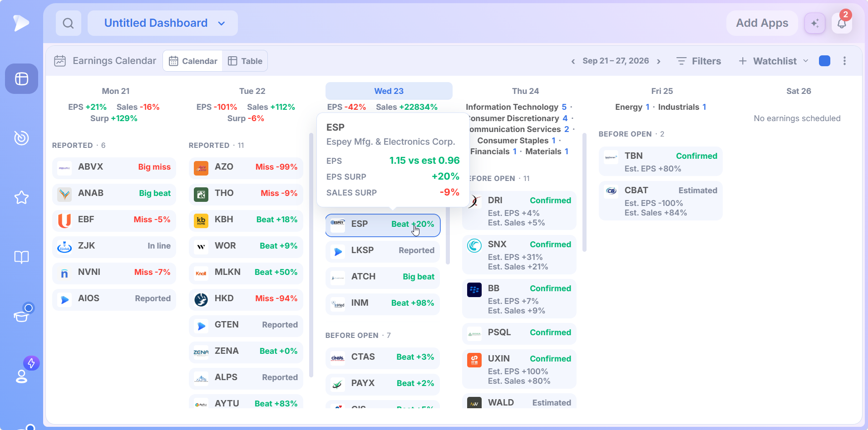Click the add Watchlist plus button

point(743,61)
